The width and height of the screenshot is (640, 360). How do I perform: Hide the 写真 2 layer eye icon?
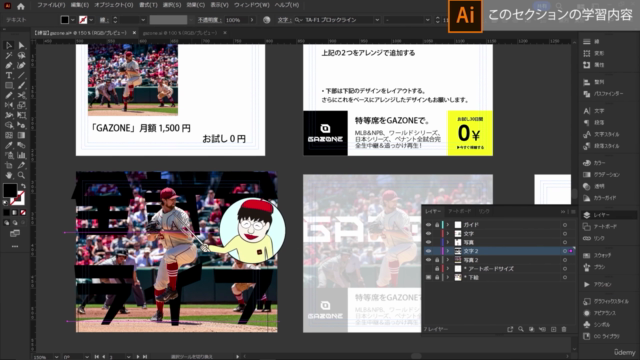click(x=428, y=260)
